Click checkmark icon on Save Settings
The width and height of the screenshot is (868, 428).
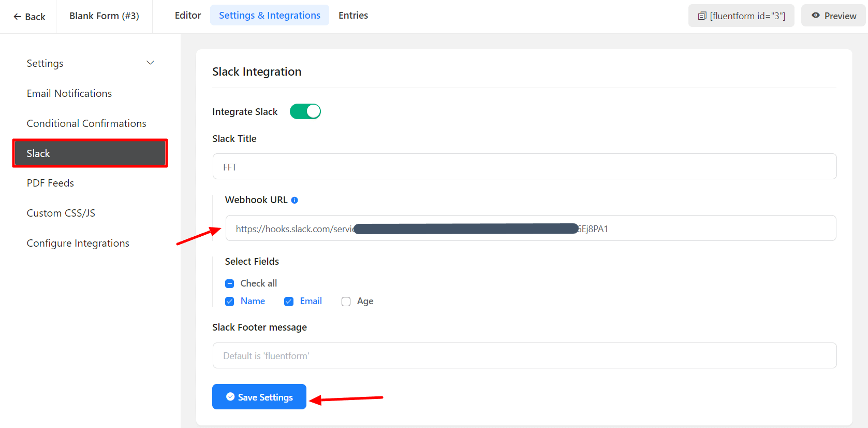pos(230,396)
